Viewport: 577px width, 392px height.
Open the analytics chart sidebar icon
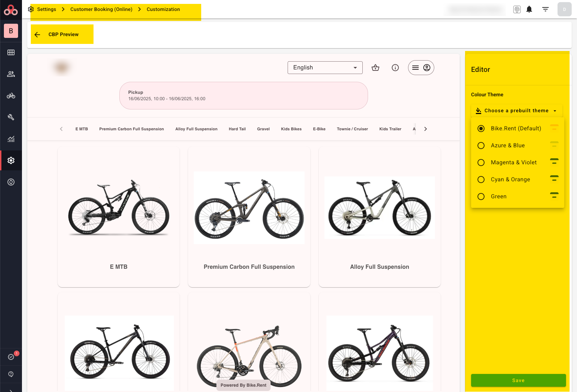pos(11,139)
